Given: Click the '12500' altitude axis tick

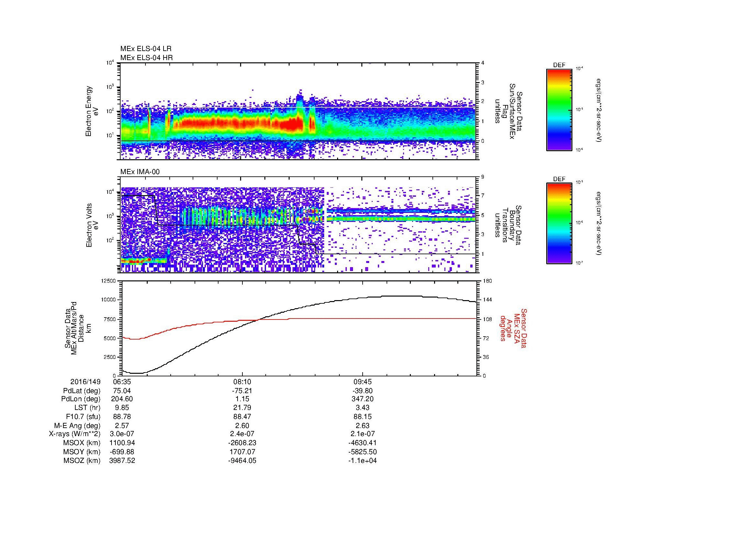Looking at the screenshot, I should pyautogui.click(x=109, y=281).
